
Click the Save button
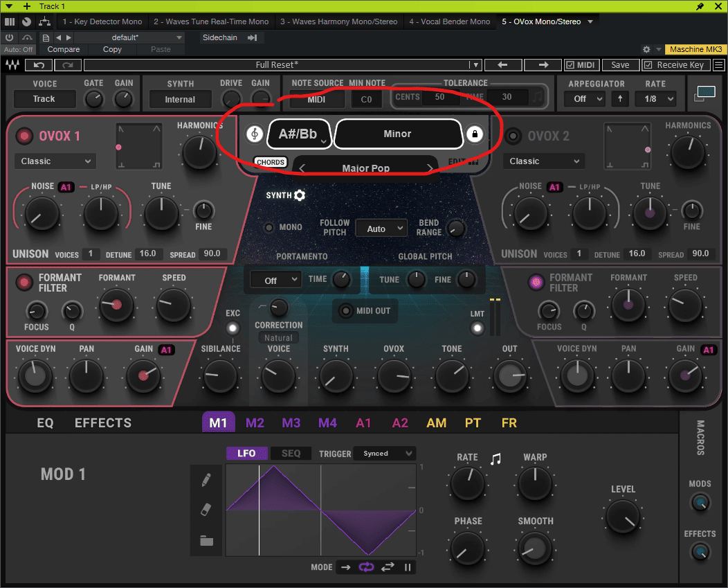pyautogui.click(x=620, y=65)
